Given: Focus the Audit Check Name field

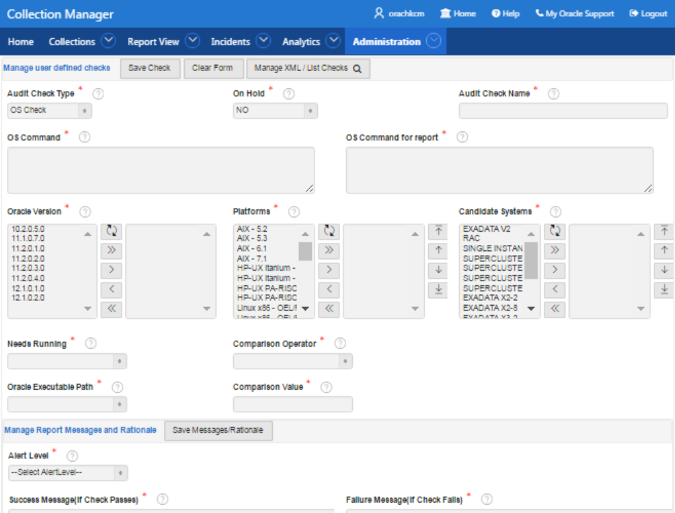Looking at the screenshot, I should pos(563,111).
